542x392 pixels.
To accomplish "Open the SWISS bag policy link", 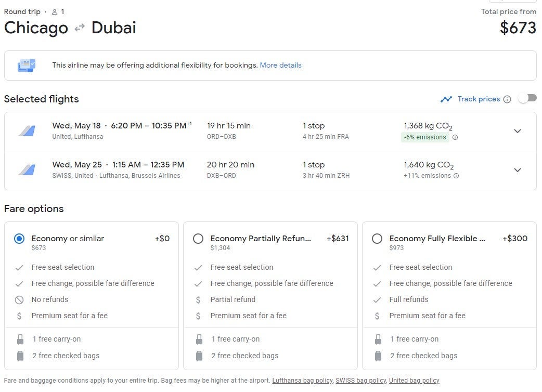I will coord(360,381).
